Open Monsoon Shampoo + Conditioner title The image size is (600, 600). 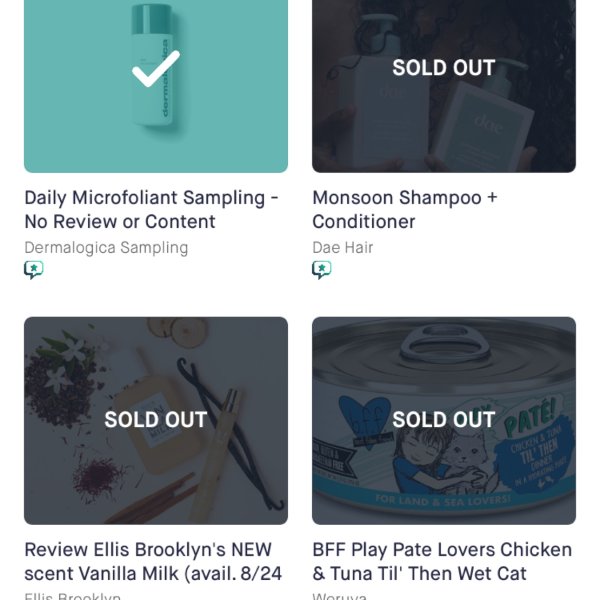[405, 210]
